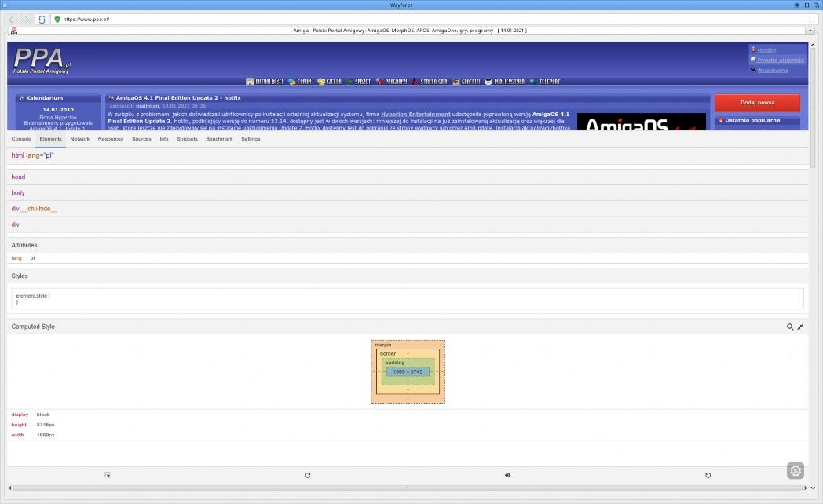The height and width of the screenshot is (504, 823).
Task: Open the Teleport section in the PPA menu
Action: tap(545, 82)
